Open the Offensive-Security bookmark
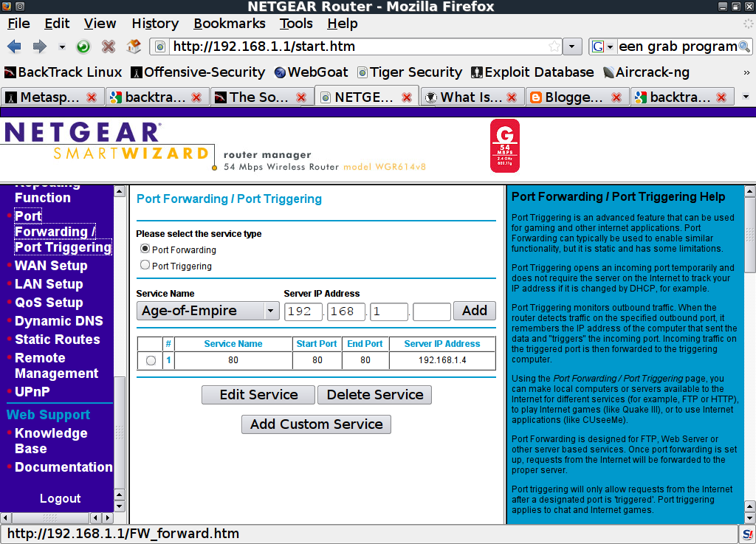This screenshot has height=544, width=756. 198,72
